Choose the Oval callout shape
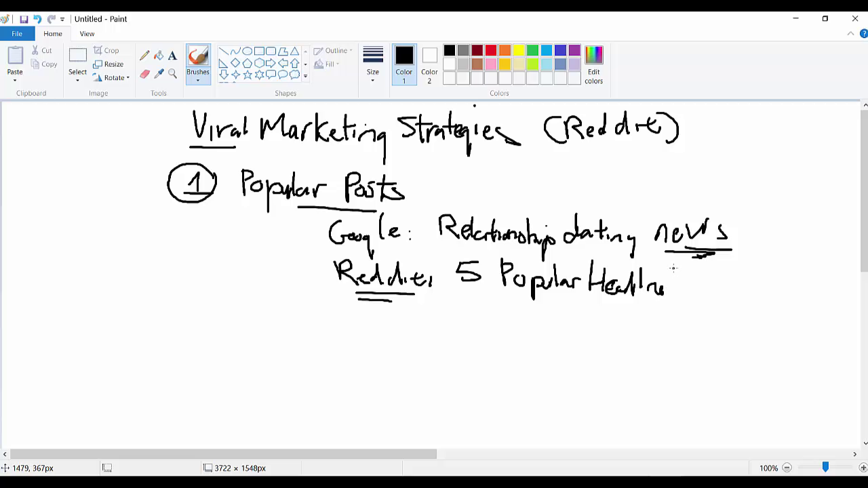 click(283, 75)
